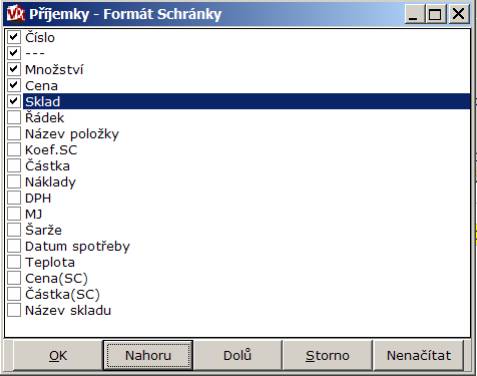The image size is (477, 376).
Task: Toggle the Sklad checkbox off
Action: 14,101
